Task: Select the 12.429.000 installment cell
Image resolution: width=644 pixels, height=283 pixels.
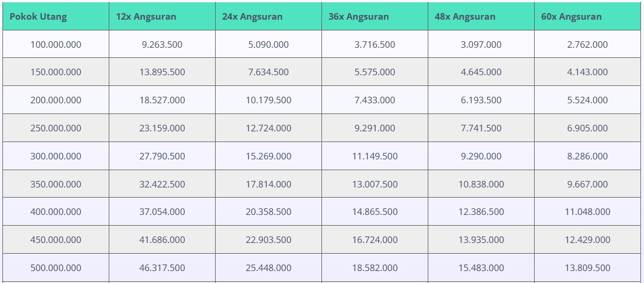Action: (x=587, y=240)
